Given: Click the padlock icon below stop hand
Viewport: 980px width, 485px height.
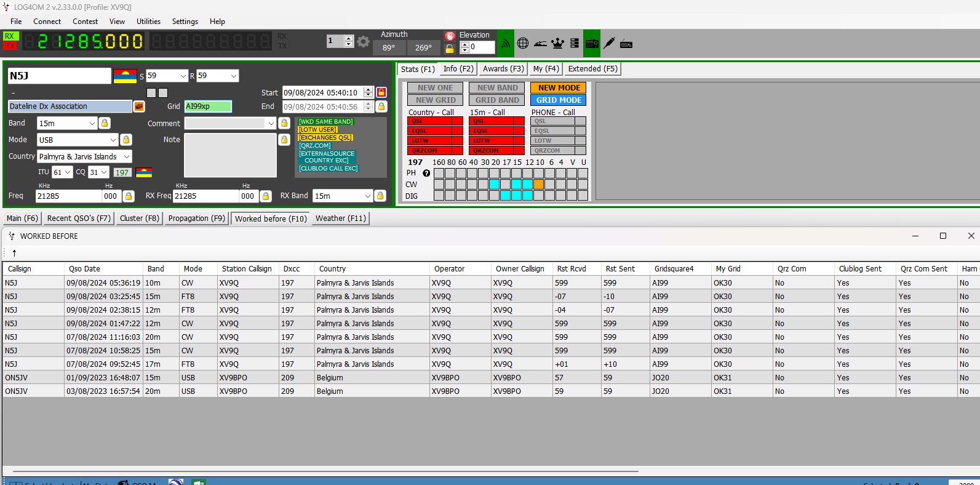Looking at the screenshot, I should [450, 48].
